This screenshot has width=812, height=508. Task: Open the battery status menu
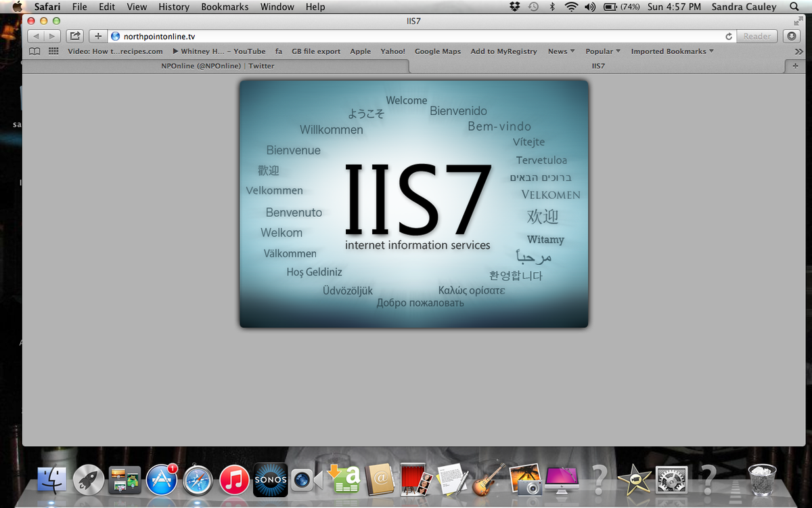click(621, 7)
